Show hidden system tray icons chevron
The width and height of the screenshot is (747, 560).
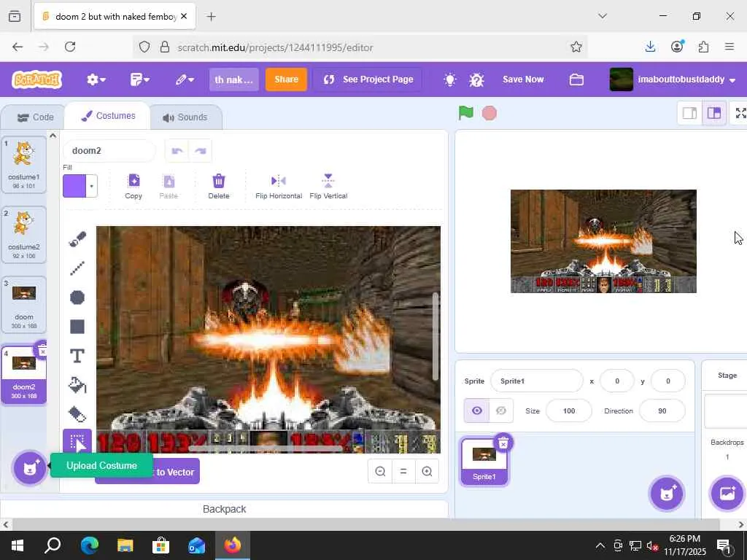tap(600, 545)
